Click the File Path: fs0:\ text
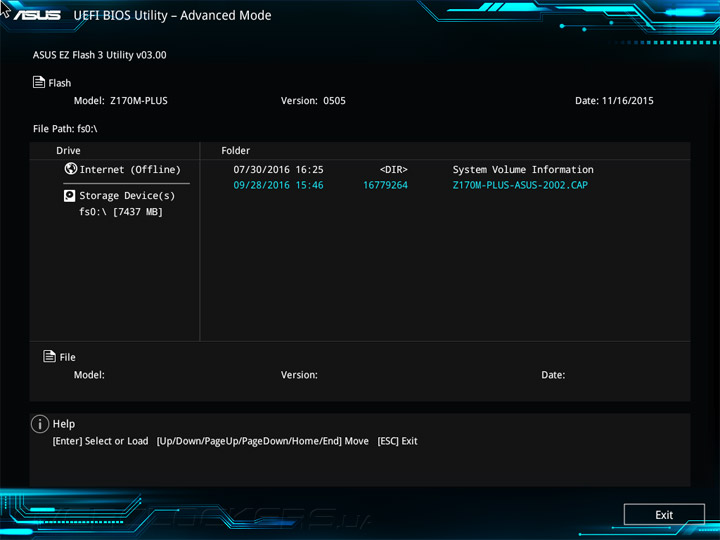The width and height of the screenshot is (720, 540). (x=65, y=129)
